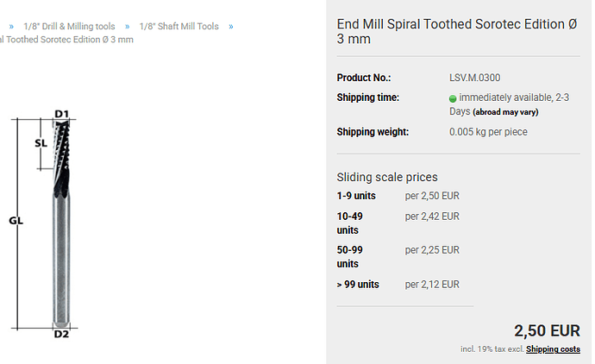Click the end mill product image
The image size is (595, 364).
[44, 223]
